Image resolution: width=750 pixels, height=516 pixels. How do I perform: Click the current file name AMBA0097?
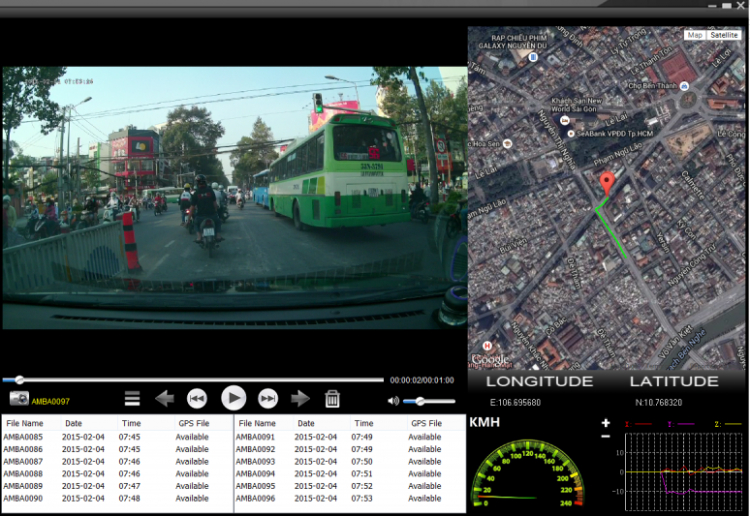[x=51, y=401]
